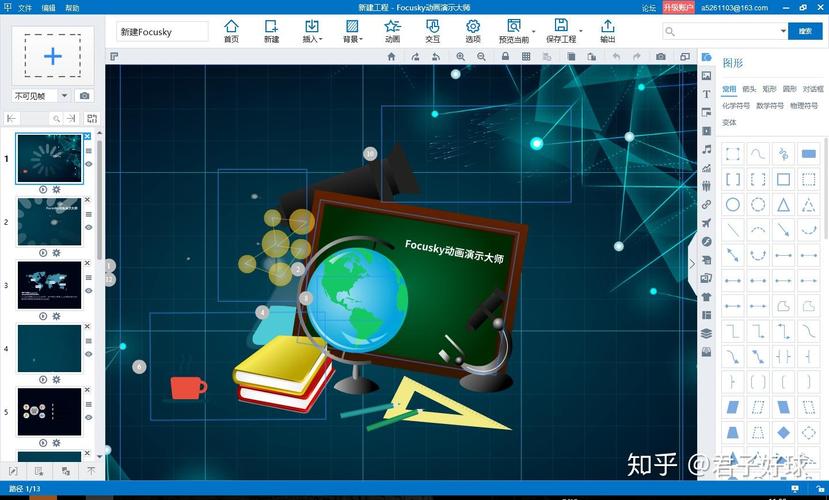This screenshot has width=829, height=500.
Task: Select the image tool in right sidebar
Action: point(706,76)
